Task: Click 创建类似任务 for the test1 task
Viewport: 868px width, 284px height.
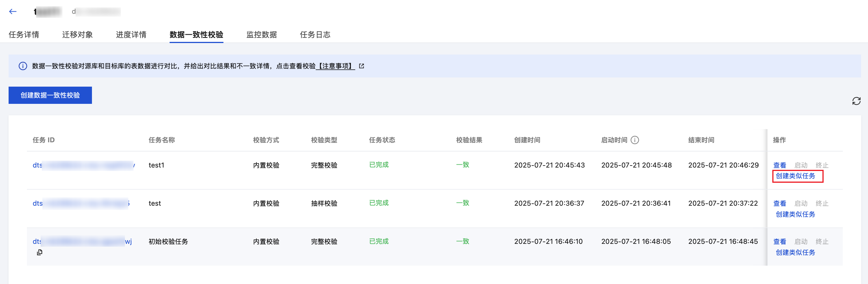Action: tap(795, 176)
